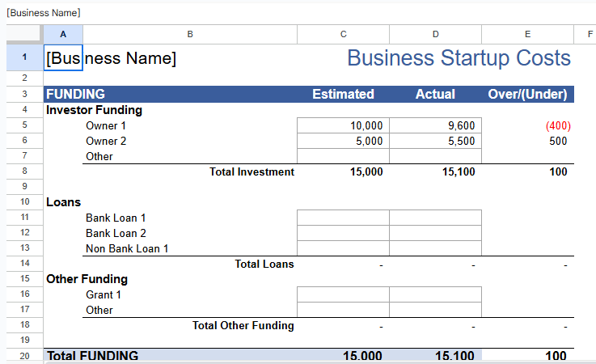Select the Non Bank Loan 1 label
Screen dimensions: 596x364
click(x=127, y=248)
